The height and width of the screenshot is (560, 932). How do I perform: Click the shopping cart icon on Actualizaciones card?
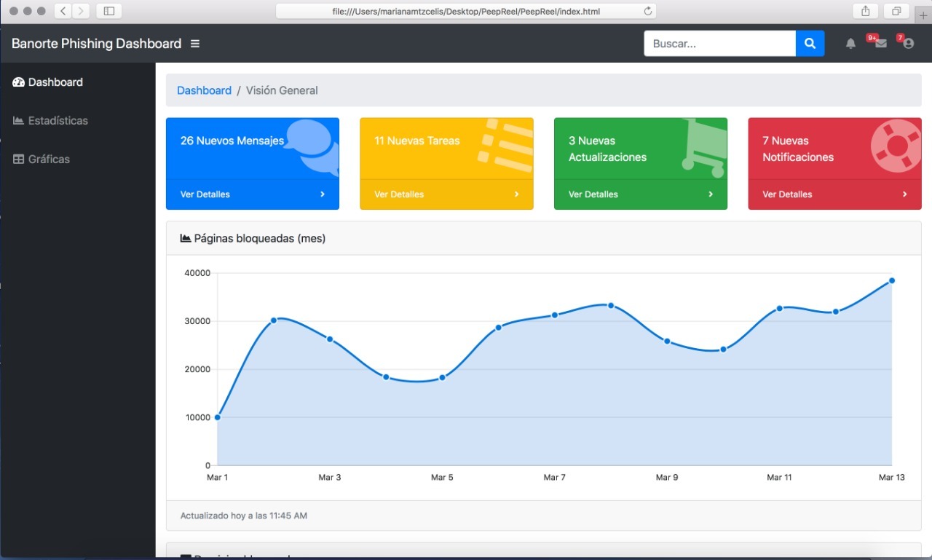click(x=703, y=149)
